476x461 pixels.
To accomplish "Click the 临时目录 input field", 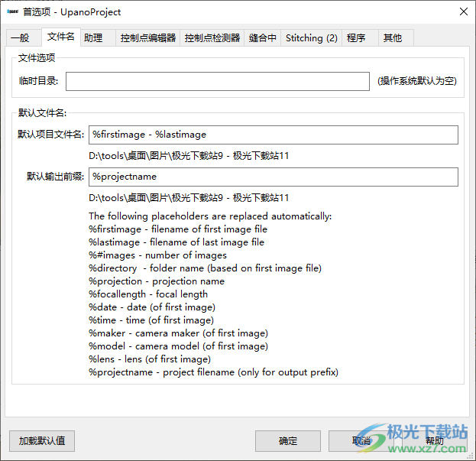I will [x=218, y=81].
